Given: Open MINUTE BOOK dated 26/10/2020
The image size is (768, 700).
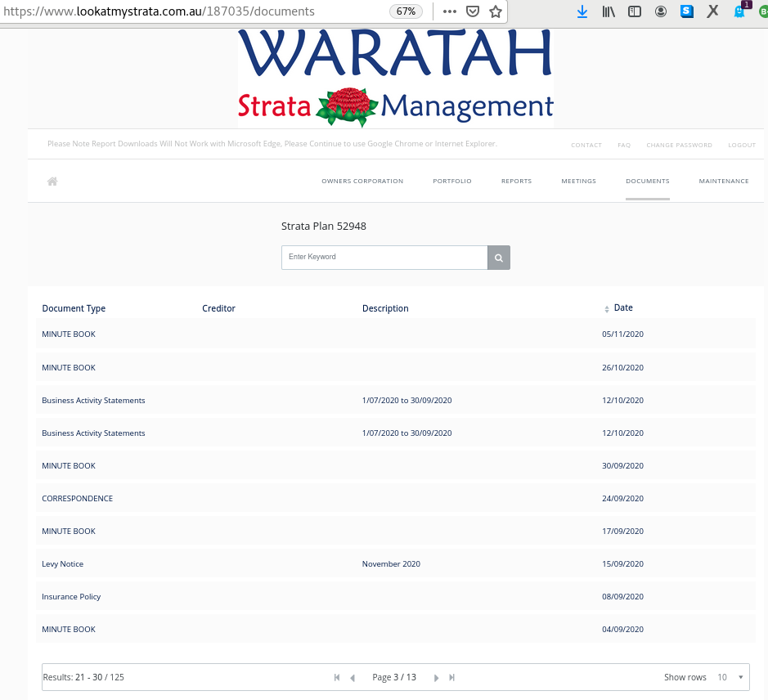Looking at the screenshot, I should 395,367.
